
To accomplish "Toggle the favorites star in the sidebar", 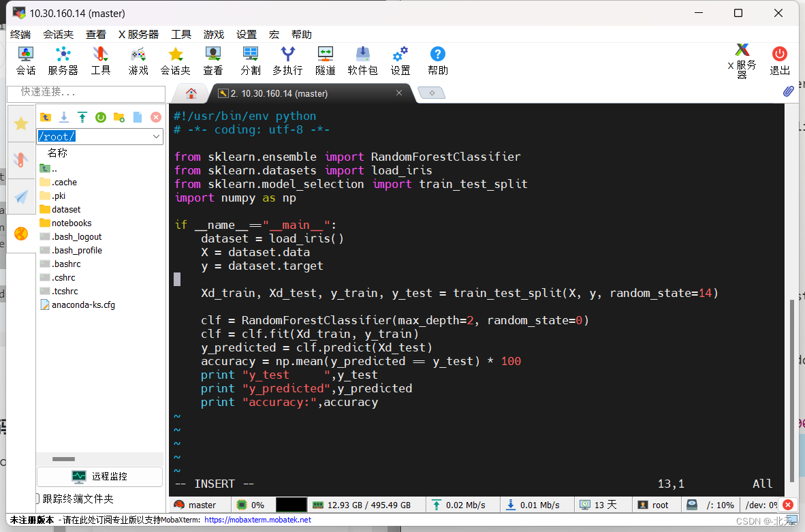I will point(20,124).
